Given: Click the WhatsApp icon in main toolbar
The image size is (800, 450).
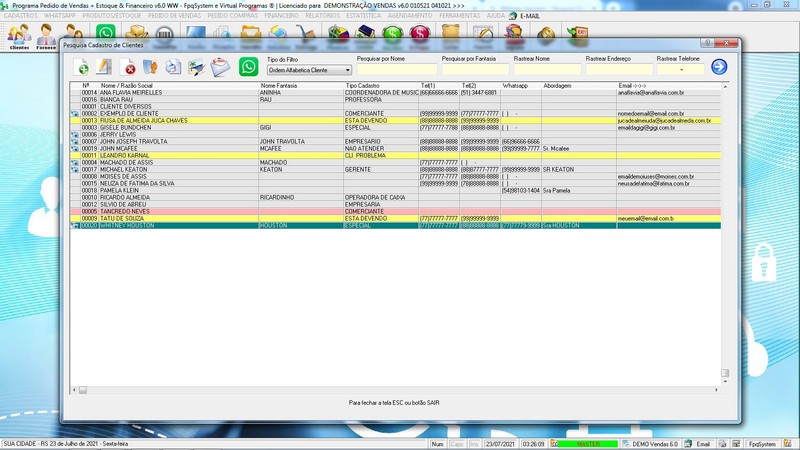Looking at the screenshot, I should [106, 32].
